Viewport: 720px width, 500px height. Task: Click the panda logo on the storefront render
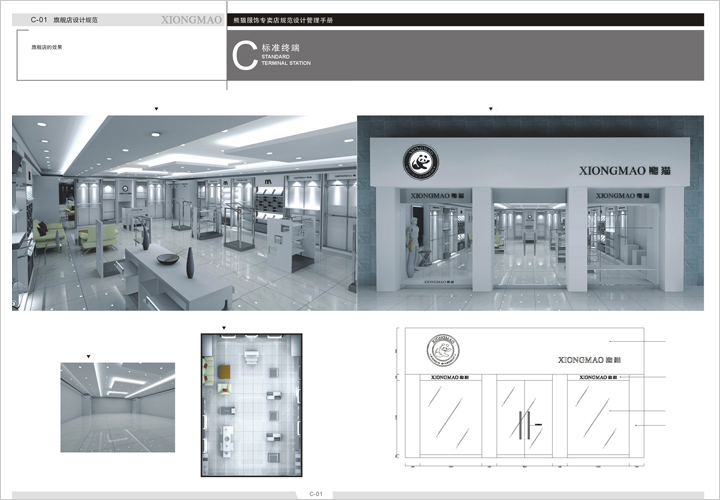coord(421,162)
